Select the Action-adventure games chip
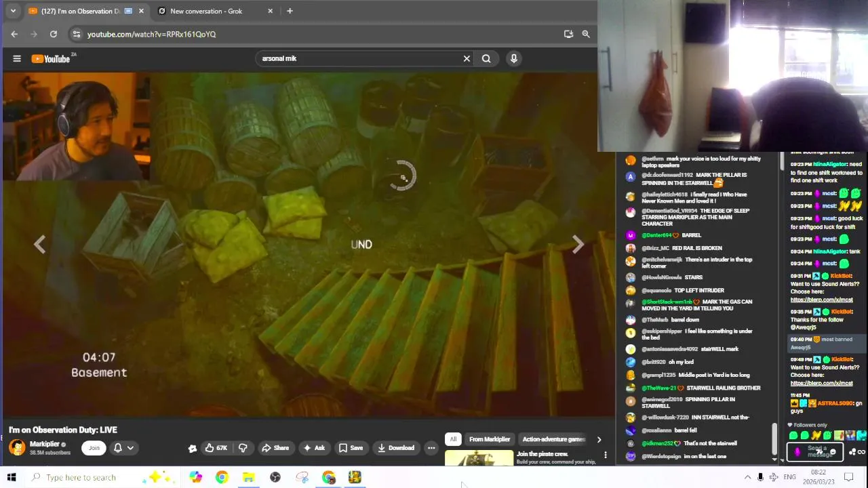This screenshot has width=868, height=488. click(x=553, y=439)
